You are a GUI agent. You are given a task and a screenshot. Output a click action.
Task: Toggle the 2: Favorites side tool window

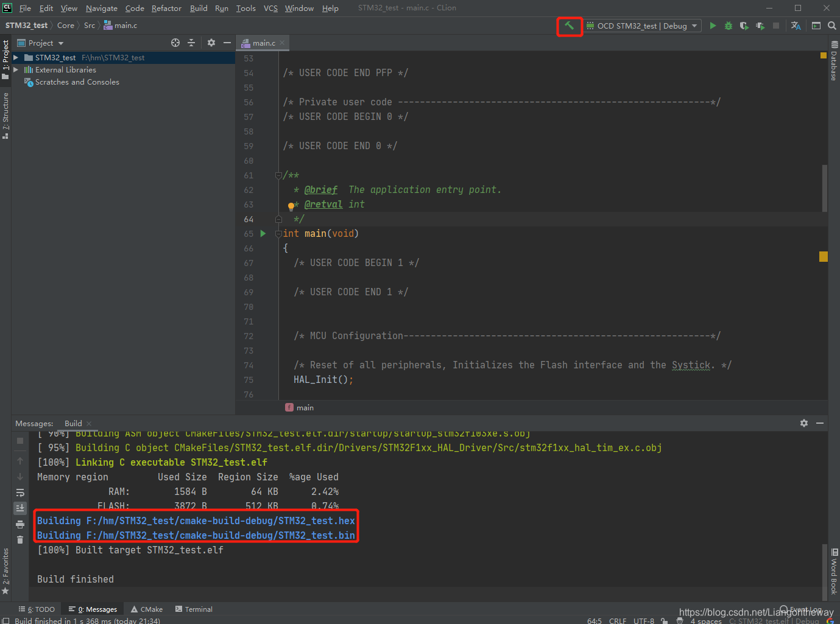point(5,571)
